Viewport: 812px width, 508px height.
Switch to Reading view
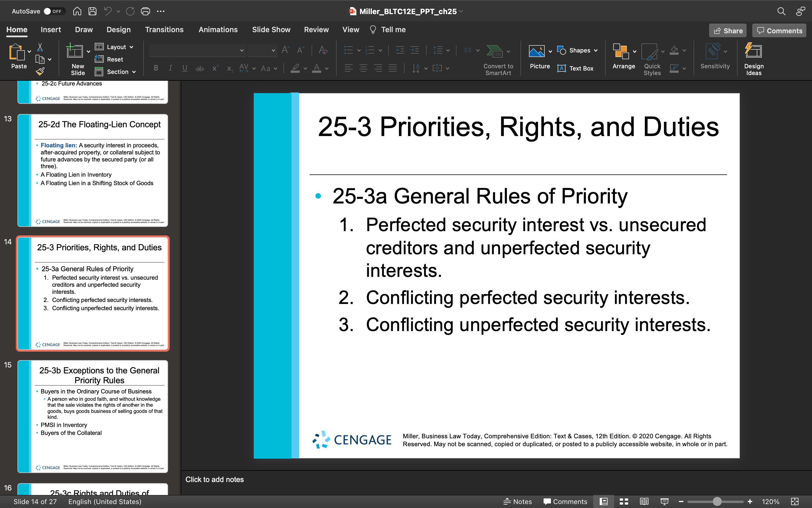click(644, 501)
